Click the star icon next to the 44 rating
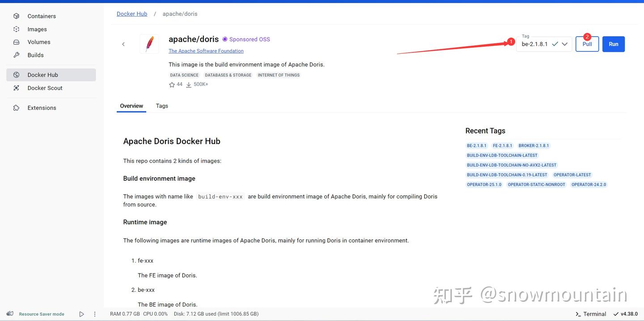Screen dimensions: 644x321 171,84
